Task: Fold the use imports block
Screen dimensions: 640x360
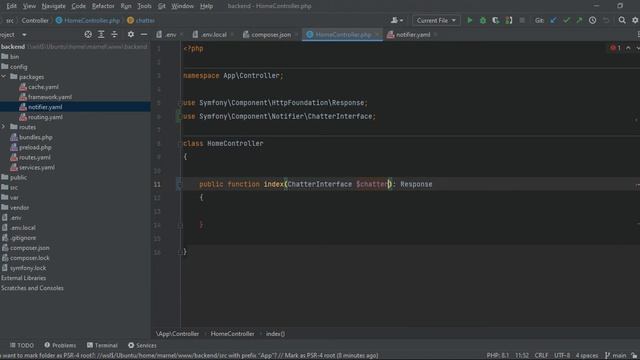Action: (x=179, y=103)
